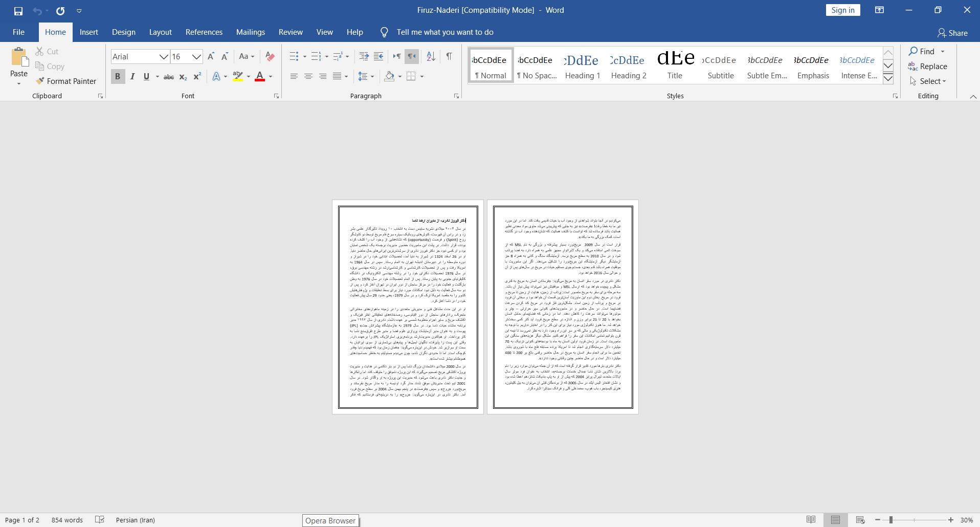Click the Bullets list icon
This screenshot has height=527, width=980.
point(294,56)
